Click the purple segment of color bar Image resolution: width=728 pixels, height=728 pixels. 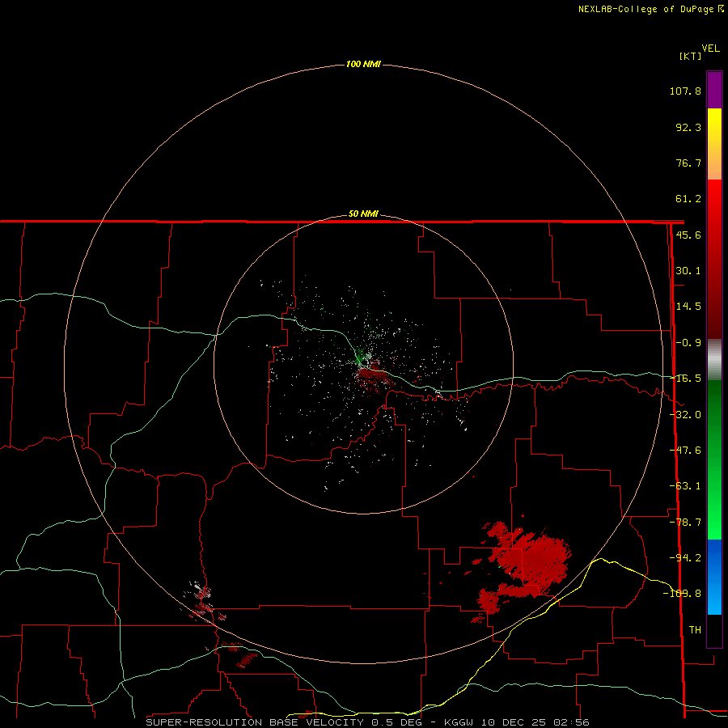tap(714, 90)
